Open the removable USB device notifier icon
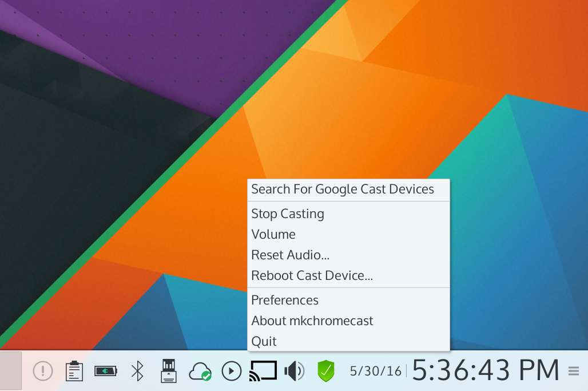This screenshot has width=588, height=391. 168,371
